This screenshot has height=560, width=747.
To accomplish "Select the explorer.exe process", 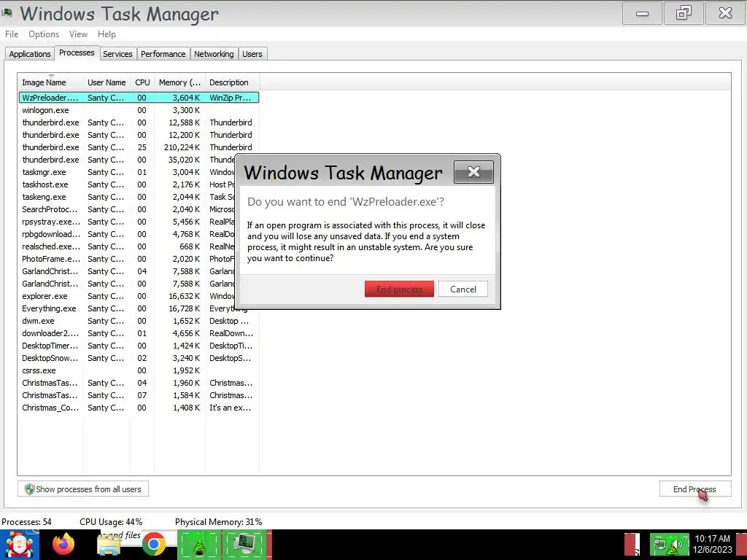I will click(x=127, y=296).
